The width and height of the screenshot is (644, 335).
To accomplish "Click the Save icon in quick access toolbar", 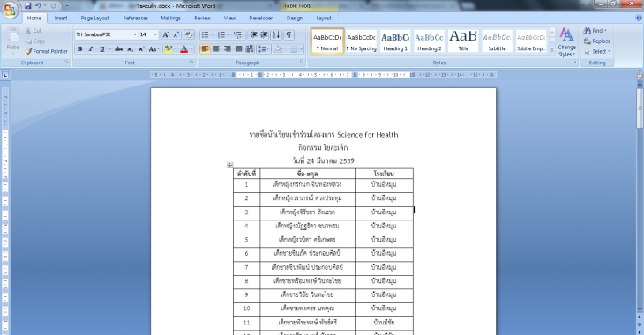I will pyautogui.click(x=27, y=6).
